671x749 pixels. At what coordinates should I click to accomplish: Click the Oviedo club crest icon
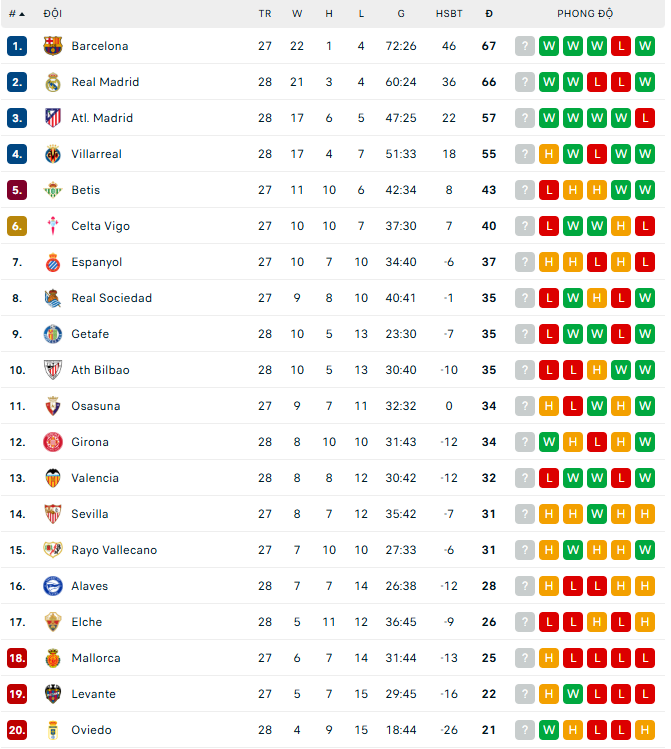click(x=53, y=730)
